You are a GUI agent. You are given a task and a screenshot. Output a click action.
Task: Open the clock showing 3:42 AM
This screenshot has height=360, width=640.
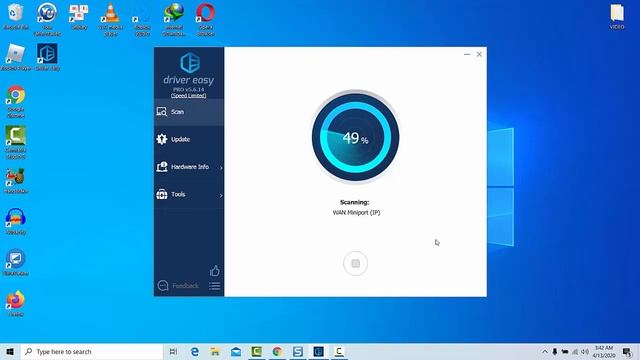click(x=604, y=351)
